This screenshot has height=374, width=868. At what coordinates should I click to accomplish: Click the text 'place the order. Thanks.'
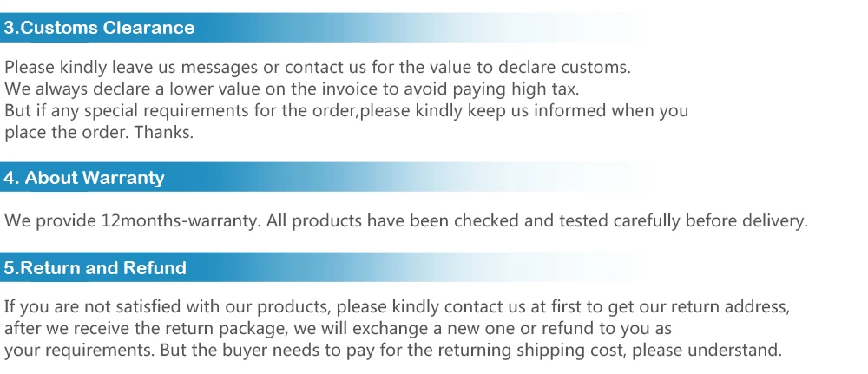99,132
